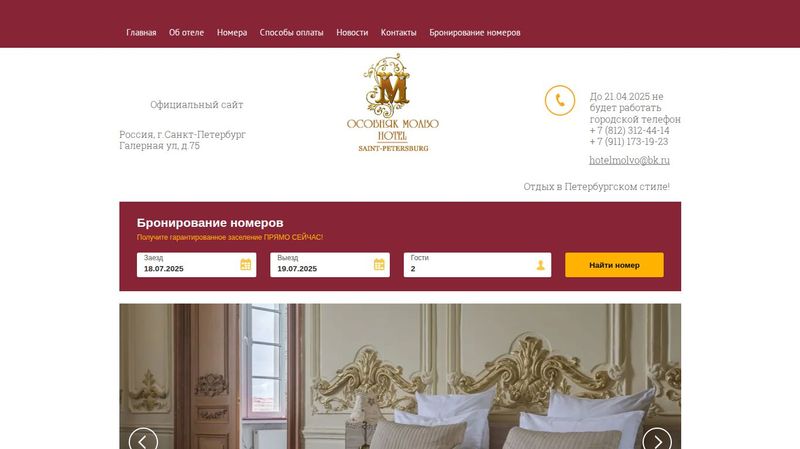Click the bedroom slideshow photo
Viewport: 800px width, 449px height.
(400, 377)
